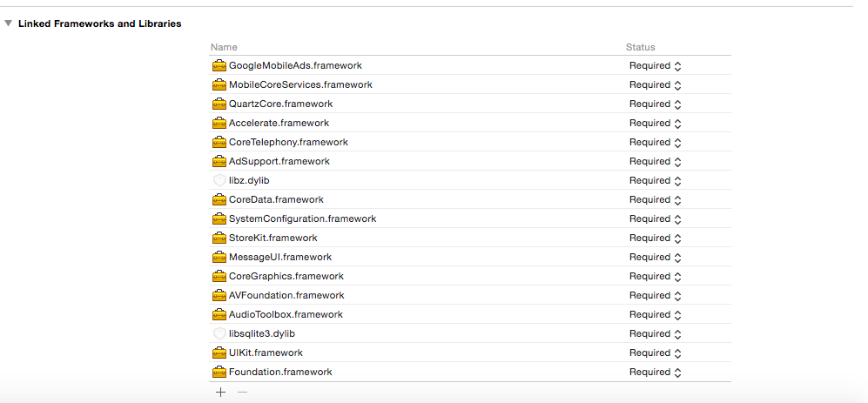This screenshot has height=403, width=868.
Task: Select the Accelerate.framework name text
Action: [279, 123]
